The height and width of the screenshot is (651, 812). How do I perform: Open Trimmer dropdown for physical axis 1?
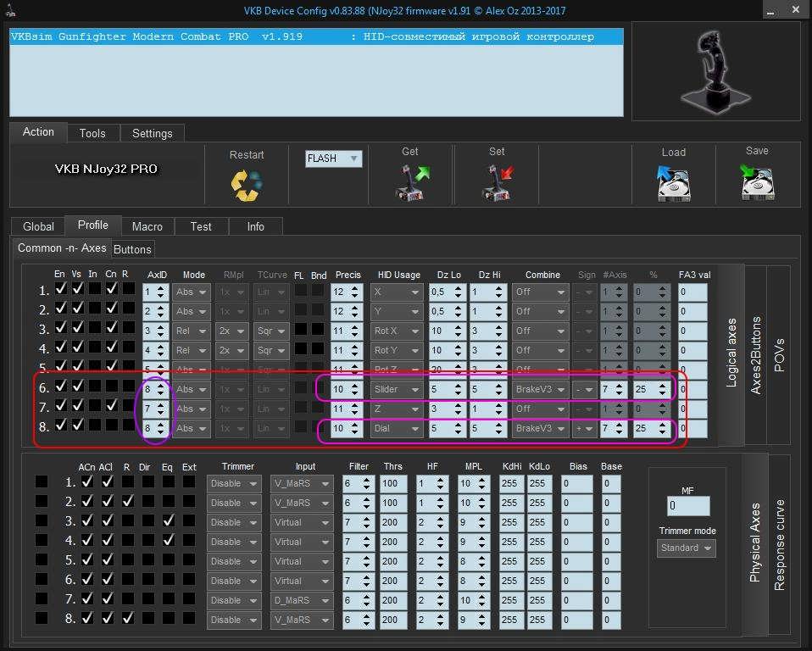[234, 484]
